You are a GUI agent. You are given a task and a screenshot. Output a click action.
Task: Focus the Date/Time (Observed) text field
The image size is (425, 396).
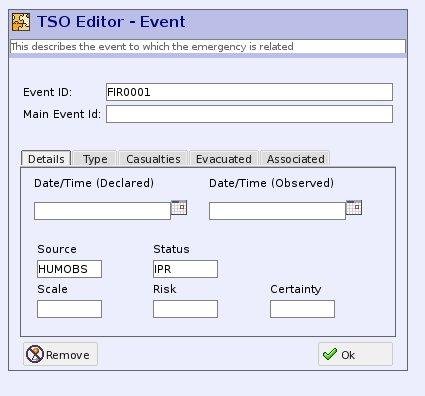(x=277, y=211)
